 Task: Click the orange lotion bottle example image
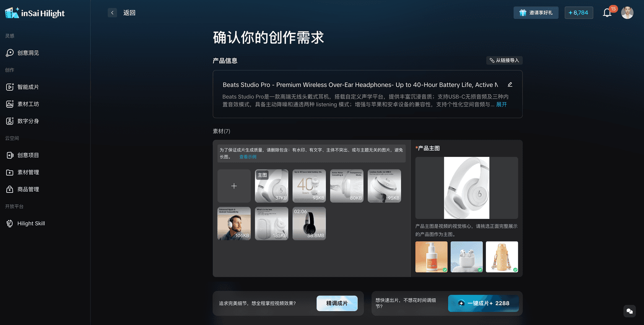(431, 257)
